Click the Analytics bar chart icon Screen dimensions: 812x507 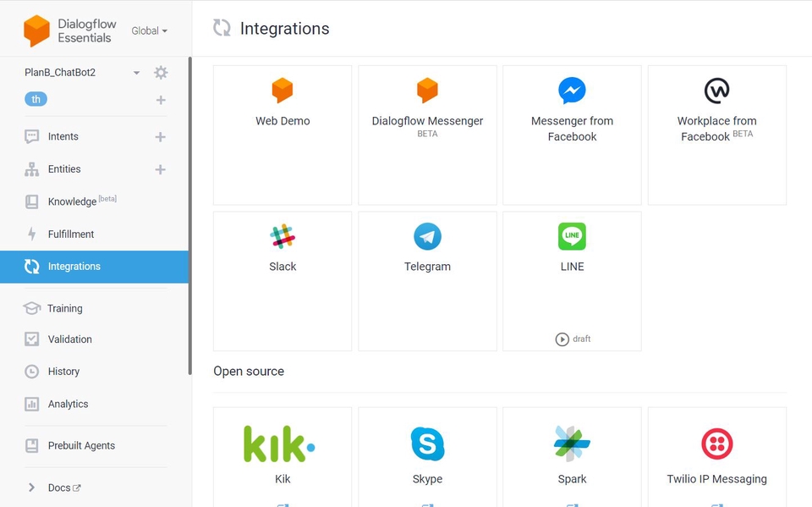[x=31, y=405]
